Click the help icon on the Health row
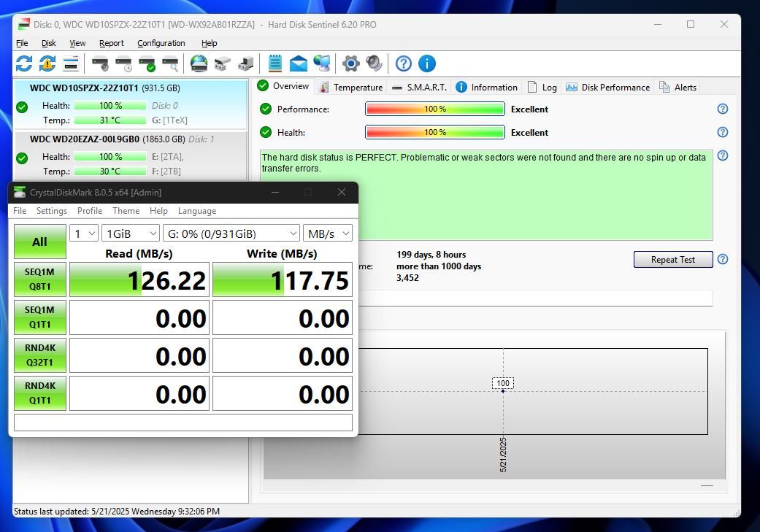 722,132
